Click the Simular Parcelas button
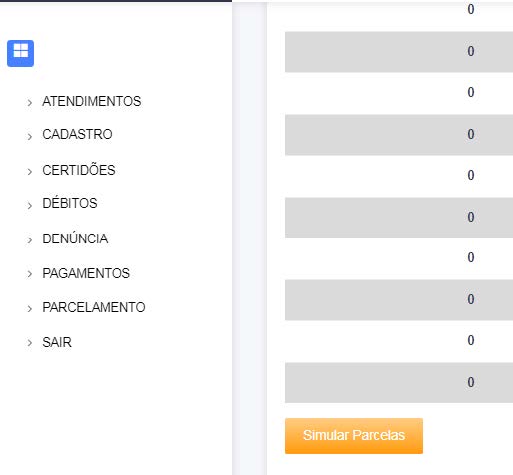The width and height of the screenshot is (513, 475). pyautogui.click(x=354, y=436)
